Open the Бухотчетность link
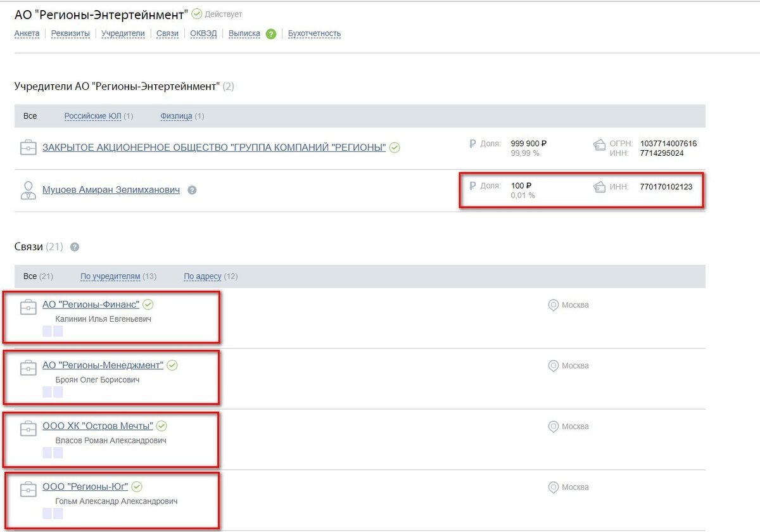Screen dimensions: 760x532 (x=315, y=34)
